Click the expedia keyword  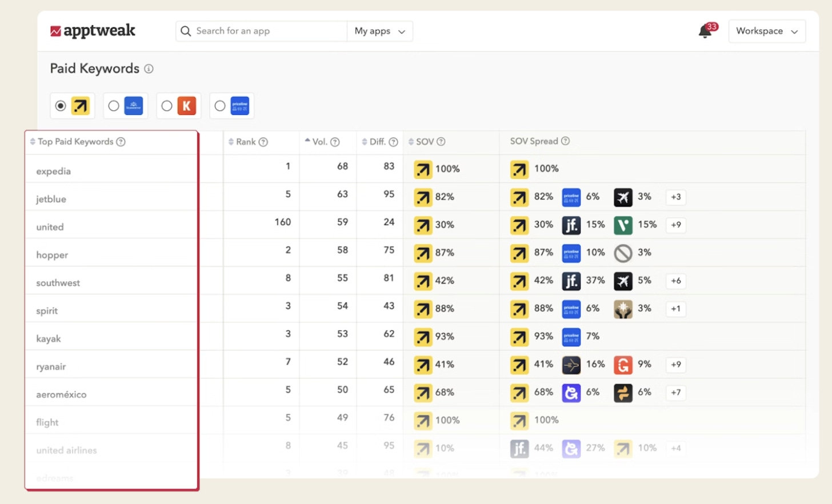(54, 171)
